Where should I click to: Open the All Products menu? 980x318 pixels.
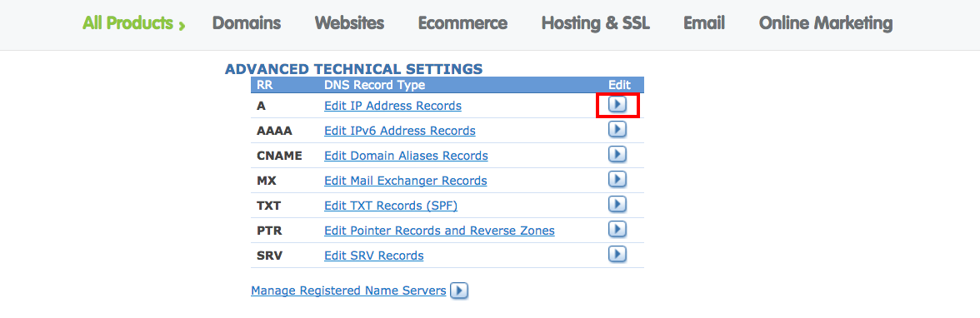point(133,24)
